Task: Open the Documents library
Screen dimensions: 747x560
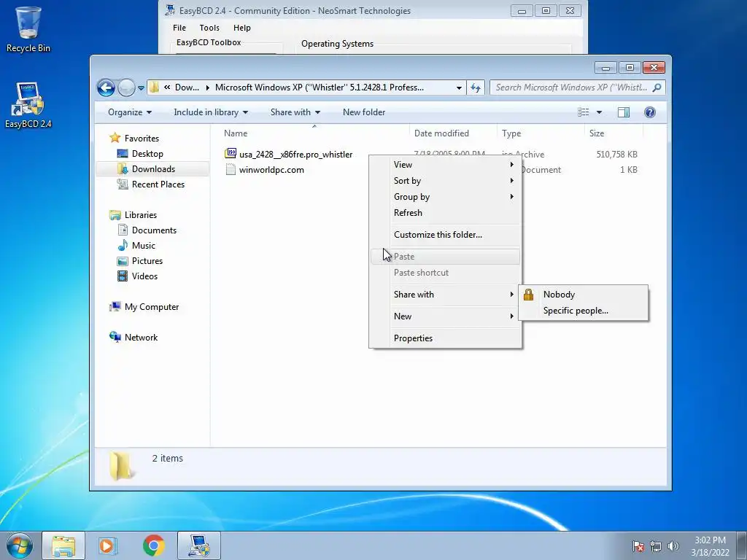Action: [154, 230]
